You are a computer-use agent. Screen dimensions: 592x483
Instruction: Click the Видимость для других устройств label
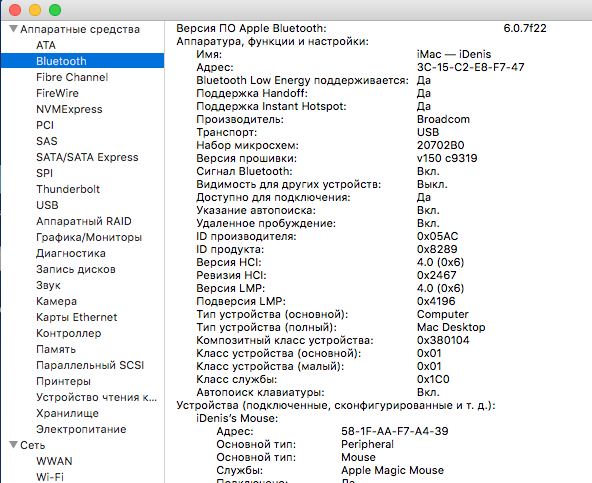pyautogui.click(x=289, y=184)
